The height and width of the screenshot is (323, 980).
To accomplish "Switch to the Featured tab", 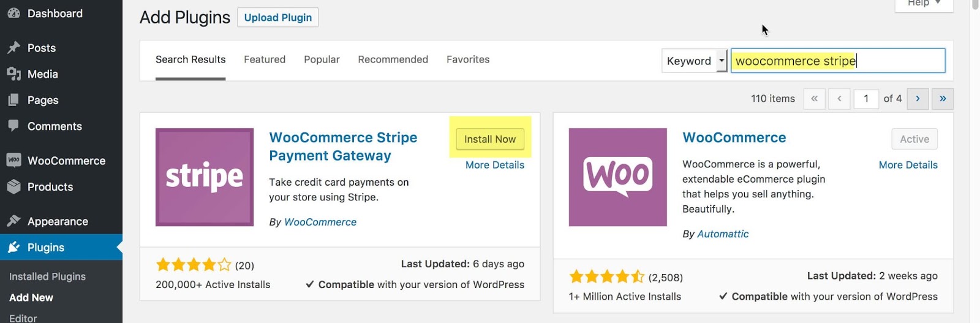I will point(265,59).
